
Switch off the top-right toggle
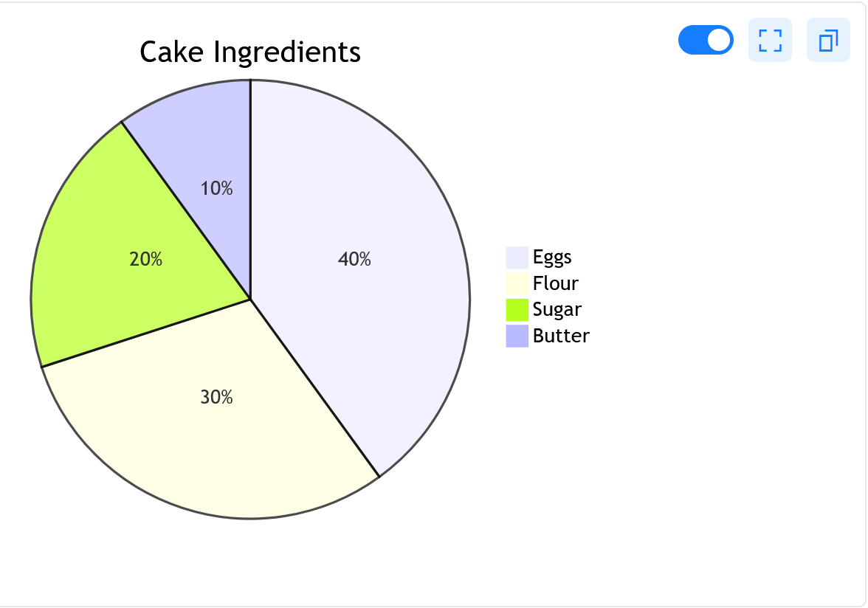pyautogui.click(x=706, y=40)
